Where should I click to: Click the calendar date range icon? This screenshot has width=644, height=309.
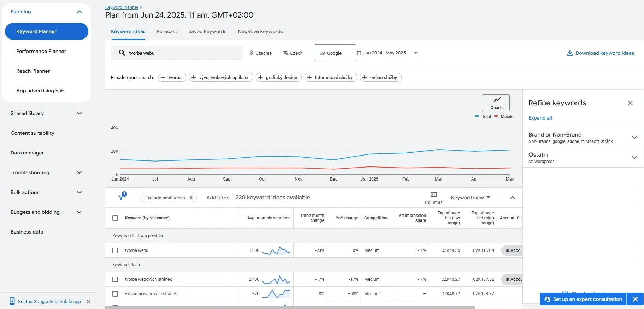click(359, 53)
